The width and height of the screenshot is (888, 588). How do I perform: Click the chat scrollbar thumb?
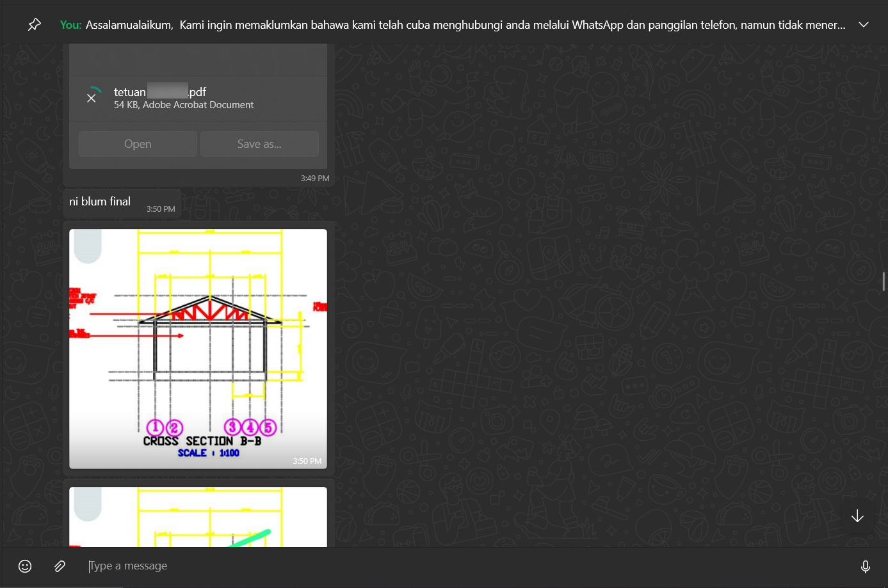click(x=884, y=281)
